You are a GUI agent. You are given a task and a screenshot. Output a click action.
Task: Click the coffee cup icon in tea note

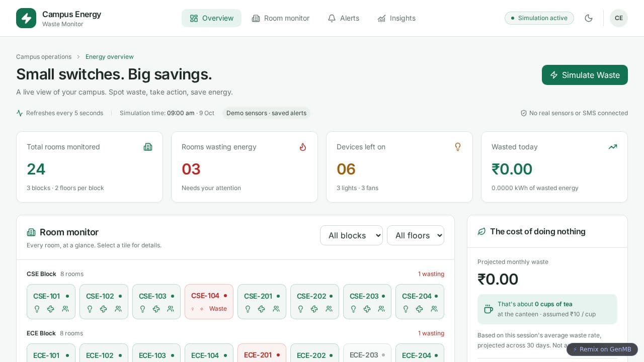click(488, 309)
